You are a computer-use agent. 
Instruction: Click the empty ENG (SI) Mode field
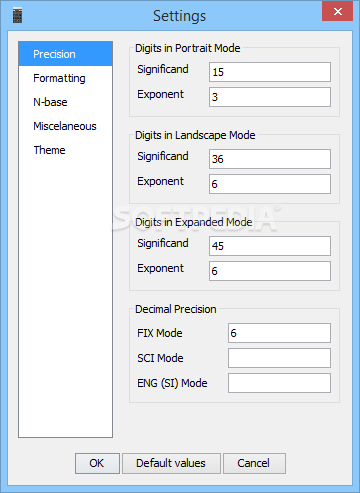(x=279, y=383)
